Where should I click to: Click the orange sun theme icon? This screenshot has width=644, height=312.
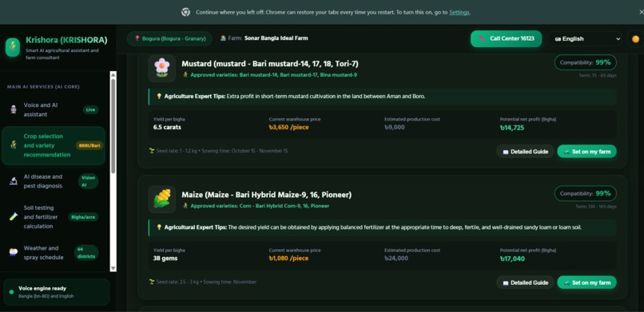click(x=636, y=39)
